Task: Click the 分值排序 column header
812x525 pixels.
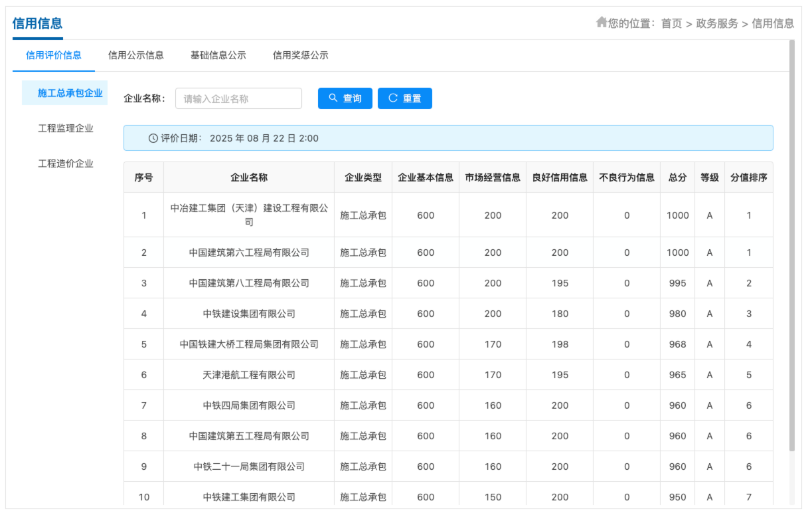Action: point(748,177)
